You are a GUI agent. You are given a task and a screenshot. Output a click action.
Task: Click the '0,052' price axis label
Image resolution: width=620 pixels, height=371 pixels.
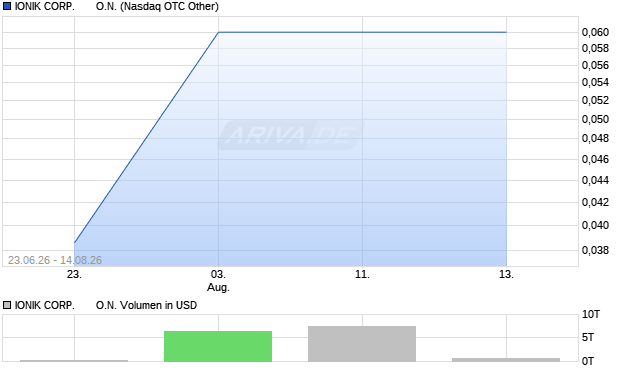tap(595, 100)
